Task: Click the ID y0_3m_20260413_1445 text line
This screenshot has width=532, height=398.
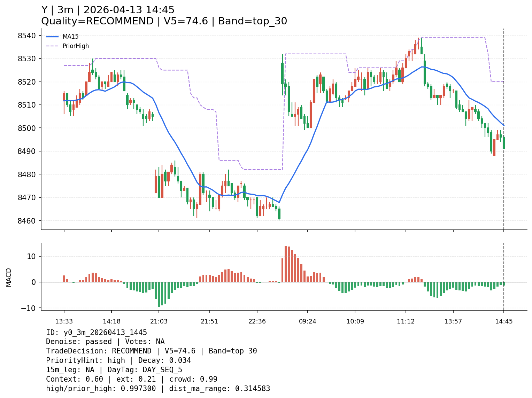Action: pos(96,333)
